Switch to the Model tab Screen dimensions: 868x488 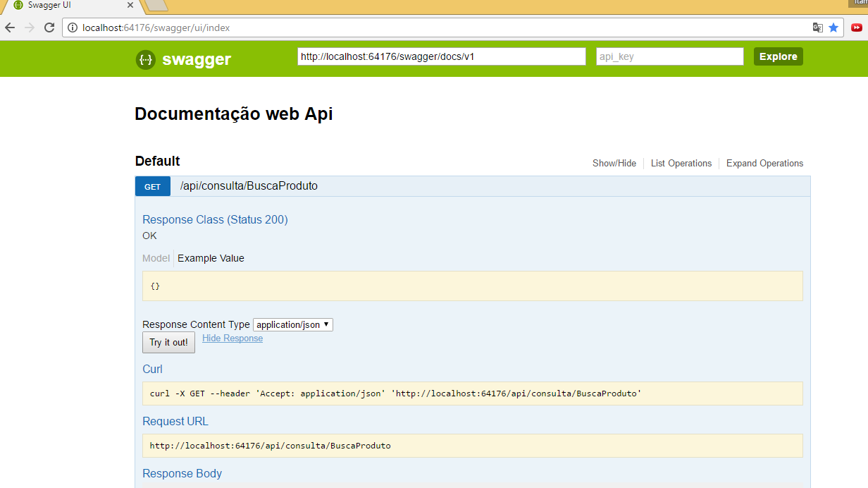tap(156, 258)
